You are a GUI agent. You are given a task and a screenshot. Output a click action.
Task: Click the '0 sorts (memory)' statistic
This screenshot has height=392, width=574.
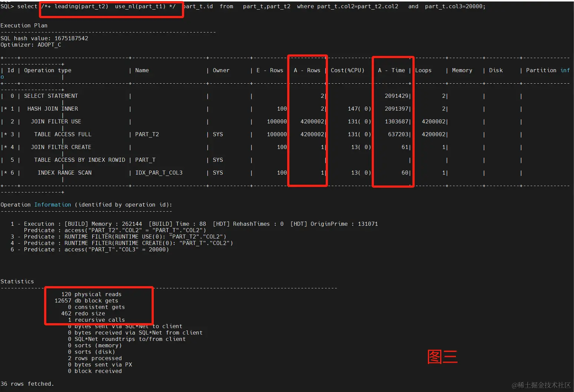tap(95, 345)
